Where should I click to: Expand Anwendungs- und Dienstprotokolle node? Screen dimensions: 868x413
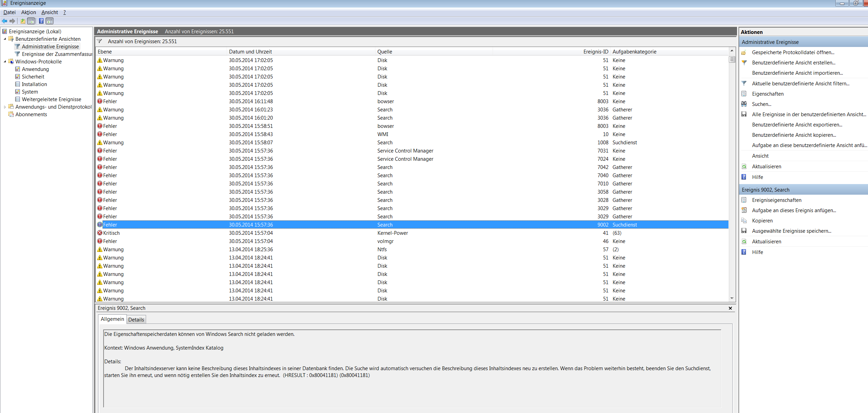tap(5, 107)
